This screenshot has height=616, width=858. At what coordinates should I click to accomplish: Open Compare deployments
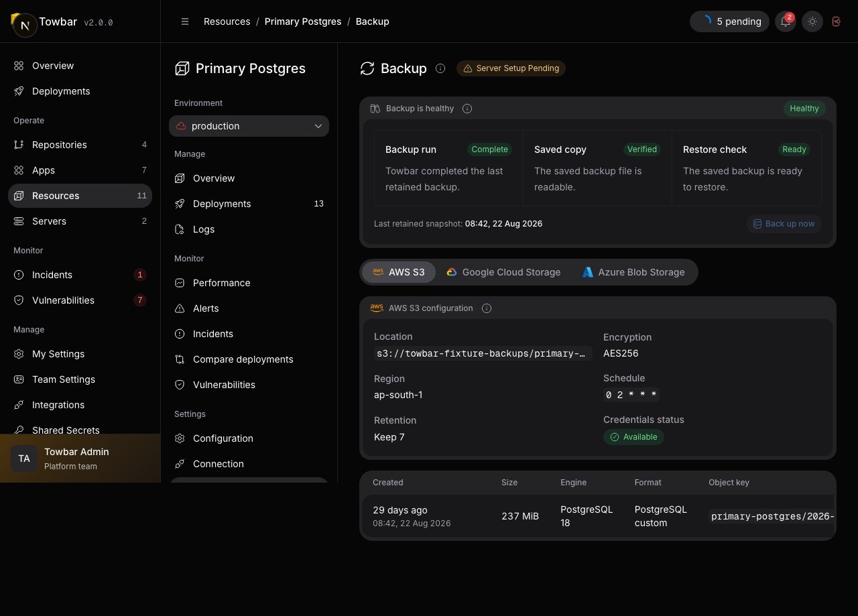[x=249, y=359]
